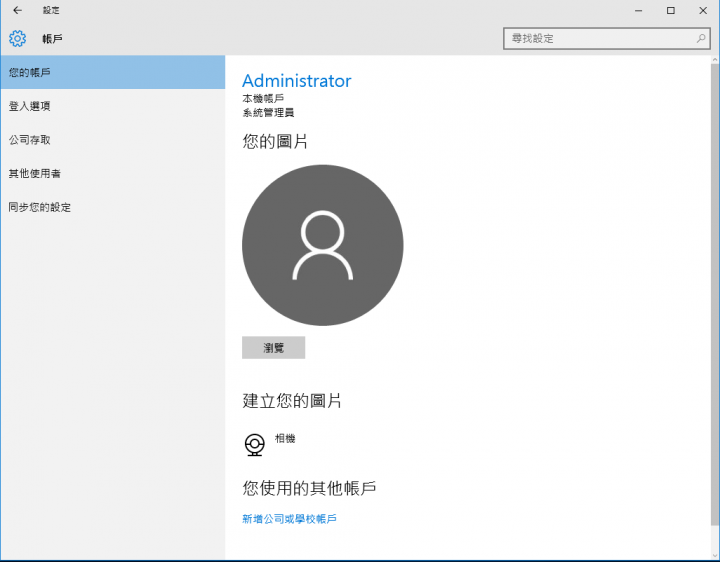Select 您的帳戶 in sidebar

113,72
